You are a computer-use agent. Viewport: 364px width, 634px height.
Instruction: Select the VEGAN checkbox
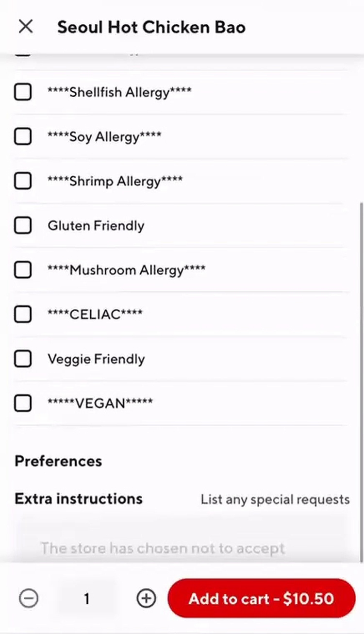click(23, 403)
